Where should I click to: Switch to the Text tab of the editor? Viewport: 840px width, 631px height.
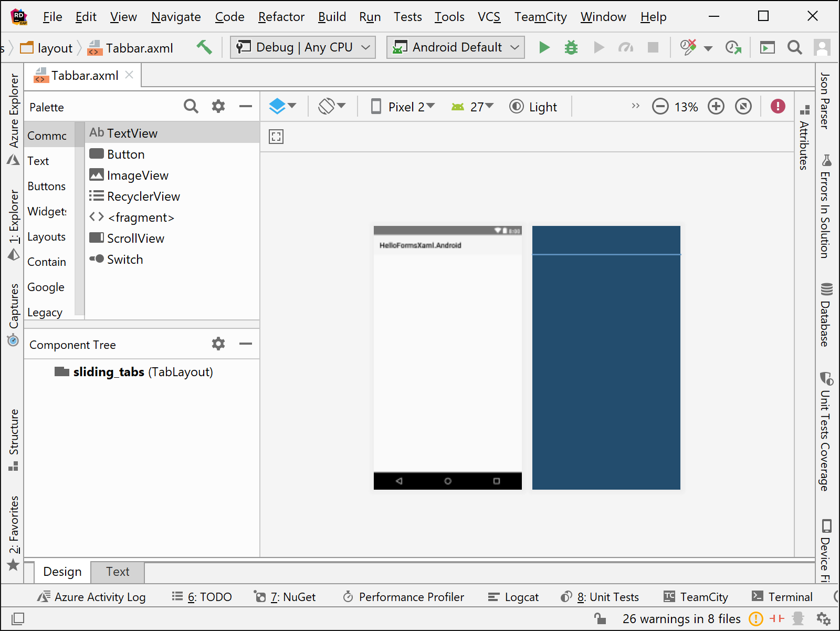tap(118, 572)
